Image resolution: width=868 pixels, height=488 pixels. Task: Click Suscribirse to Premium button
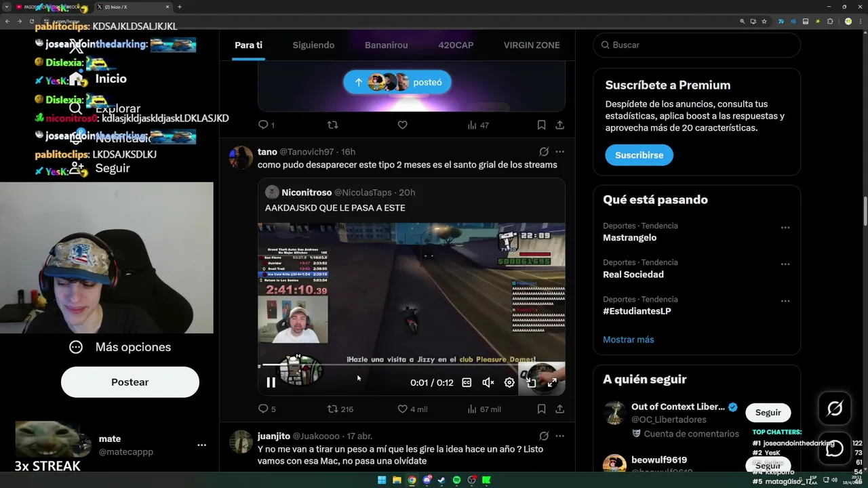pyautogui.click(x=639, y=155)
